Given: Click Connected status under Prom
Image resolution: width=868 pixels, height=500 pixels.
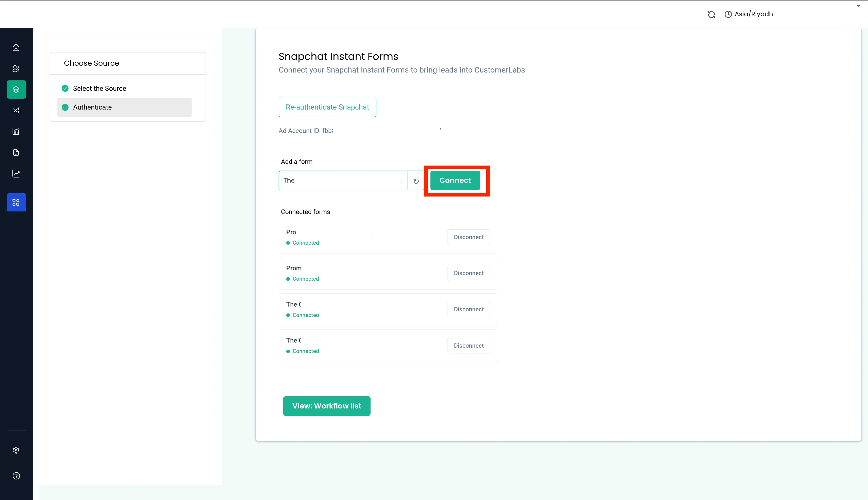Looking at the screenshot, I should (303, 279).
